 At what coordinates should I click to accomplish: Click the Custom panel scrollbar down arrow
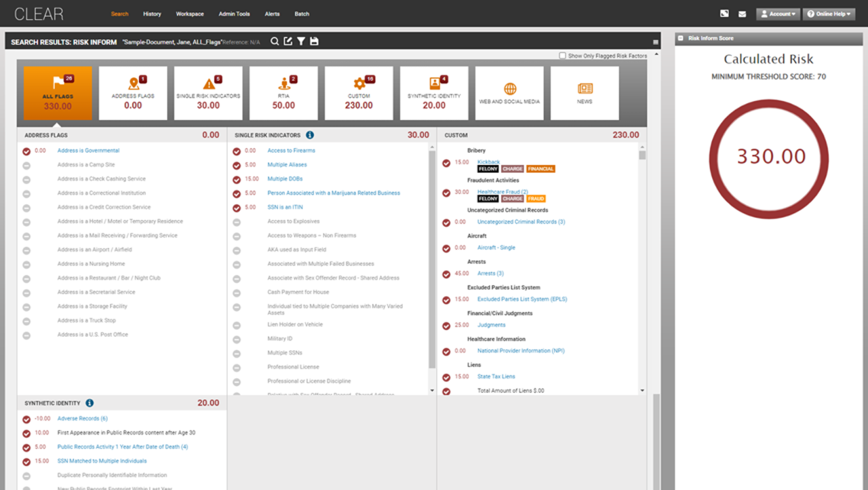642,391
